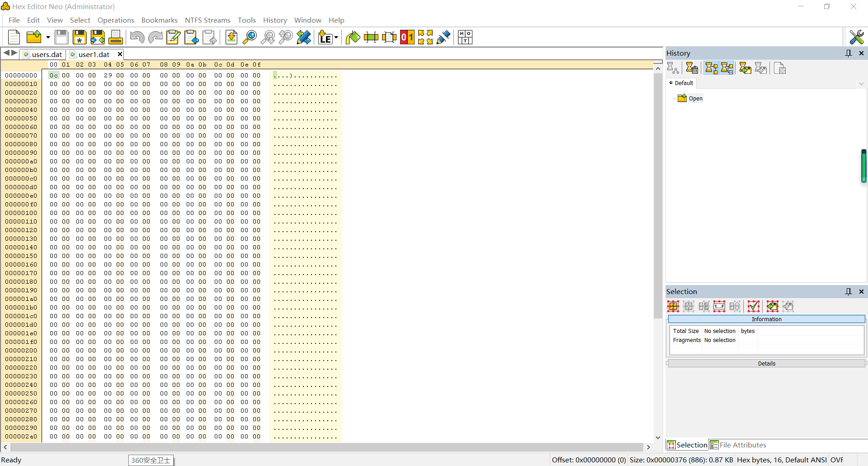Viewport: 868px width, 466px height.
Task: Pin the History panel
Action: point(849,53)
